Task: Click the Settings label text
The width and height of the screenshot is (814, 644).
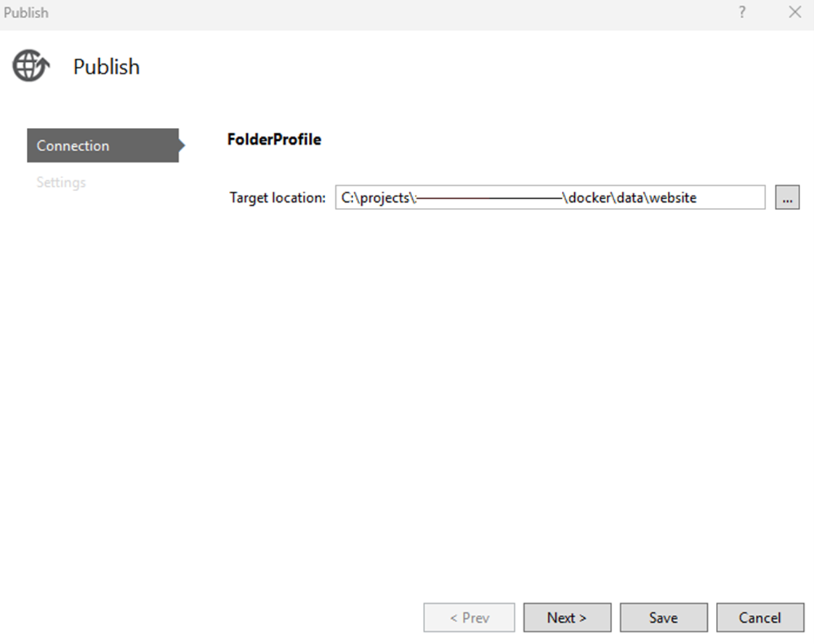Action: tap(61, 182)
